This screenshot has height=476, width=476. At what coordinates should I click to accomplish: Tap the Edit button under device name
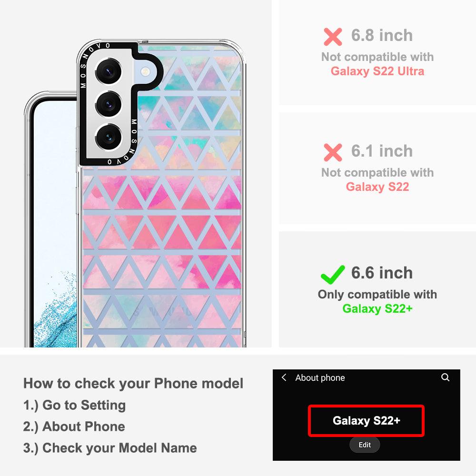coord(365,445)
